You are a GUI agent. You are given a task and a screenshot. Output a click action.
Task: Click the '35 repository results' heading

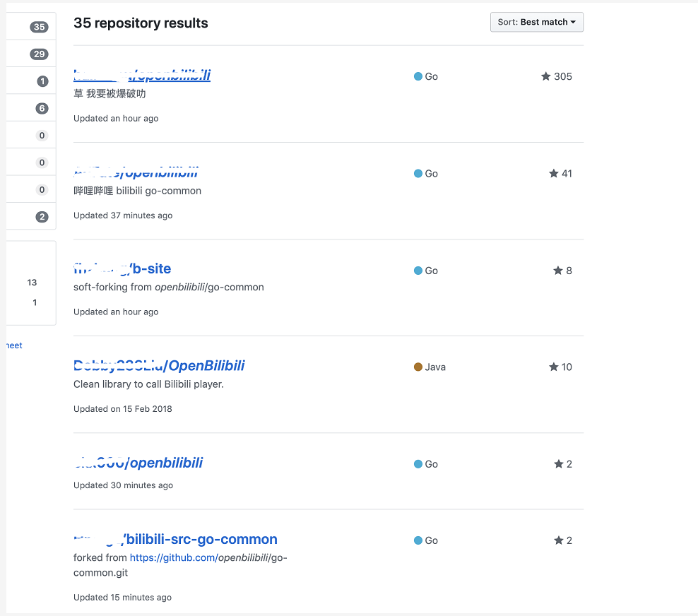click(x=141, y=23)
